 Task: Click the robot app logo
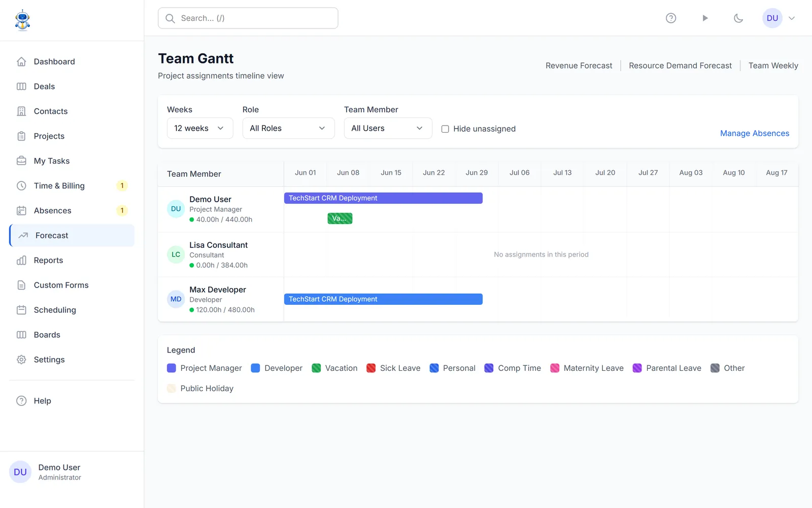[x=22, y=20]
